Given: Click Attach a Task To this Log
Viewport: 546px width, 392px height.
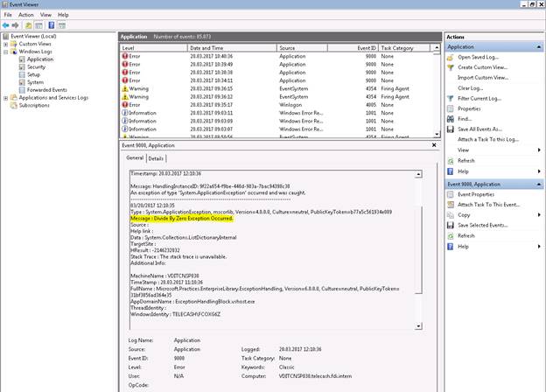Looking at the screenshot, I should (488, 139).
